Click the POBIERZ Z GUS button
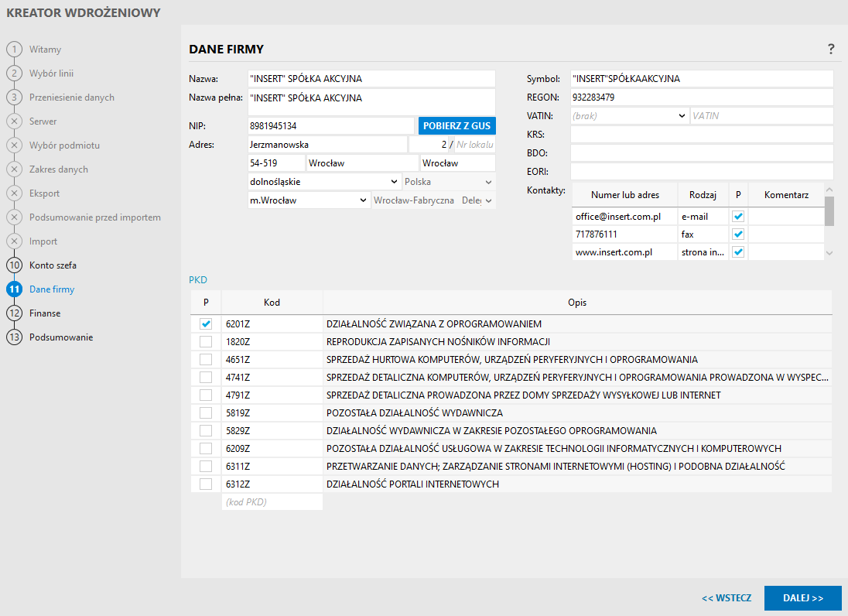The height and width of the screenshot is (616, 848). [457, 126]
